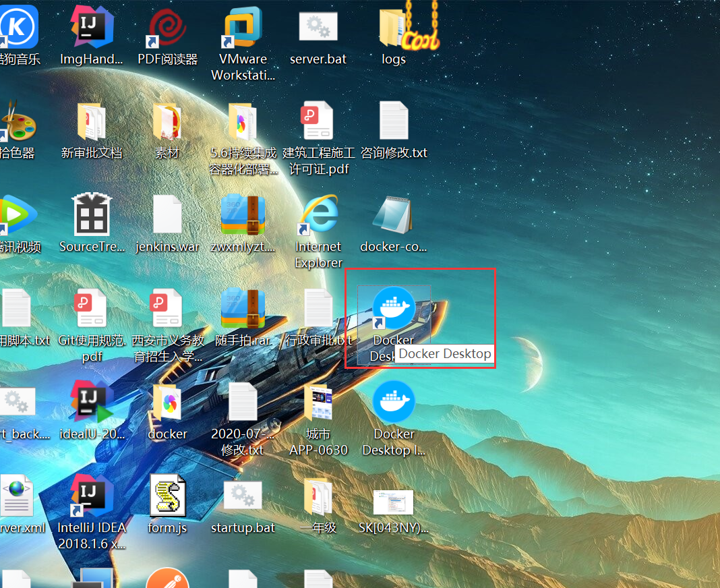Launch the VMware Workstation shortcut
Viewport: 720px width, 588px height.
243,28
